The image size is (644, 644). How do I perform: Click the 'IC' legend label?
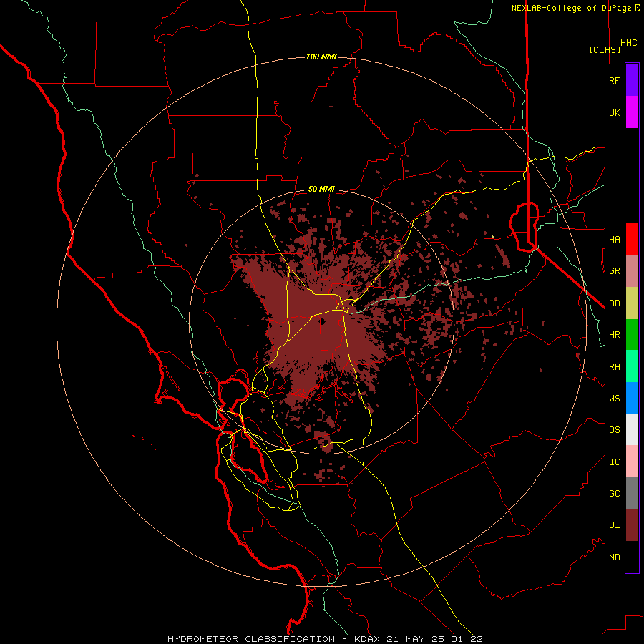(x=614, y=462)
